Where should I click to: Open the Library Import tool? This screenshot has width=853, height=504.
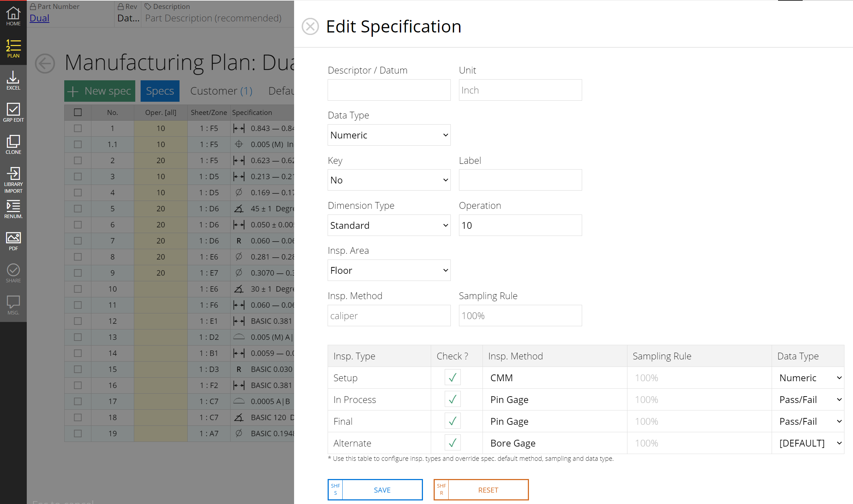coord(13,180)
